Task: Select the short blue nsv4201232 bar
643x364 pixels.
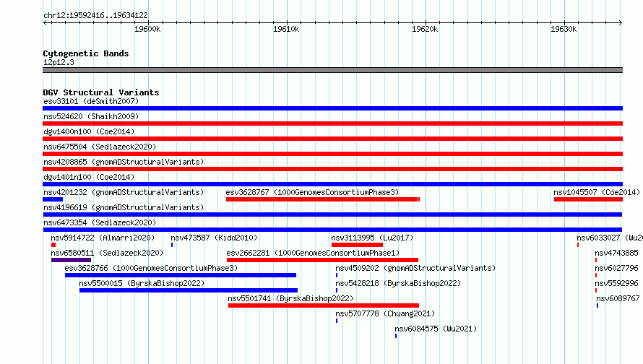Action: [x=53, y=199]
